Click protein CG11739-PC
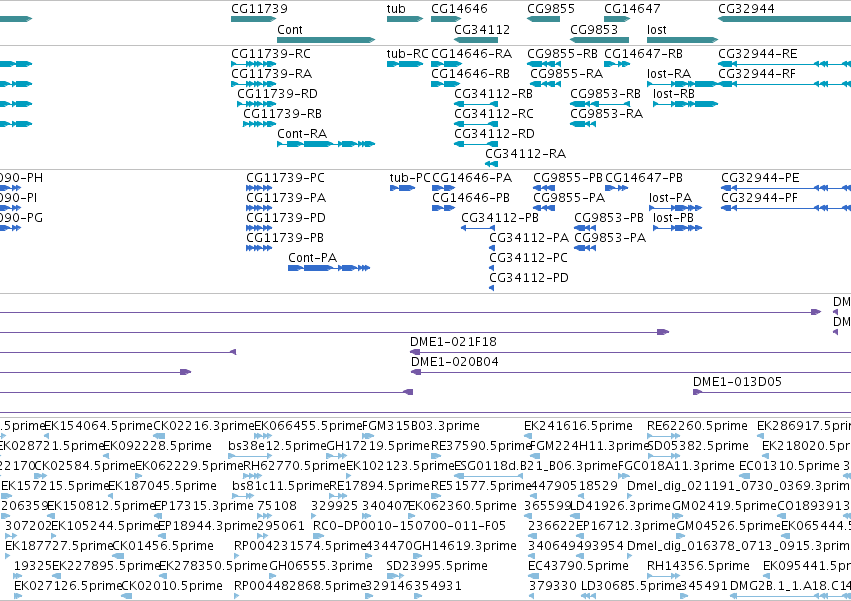The width and height of the screenshot is (851, 601). (x=259, y=188)
